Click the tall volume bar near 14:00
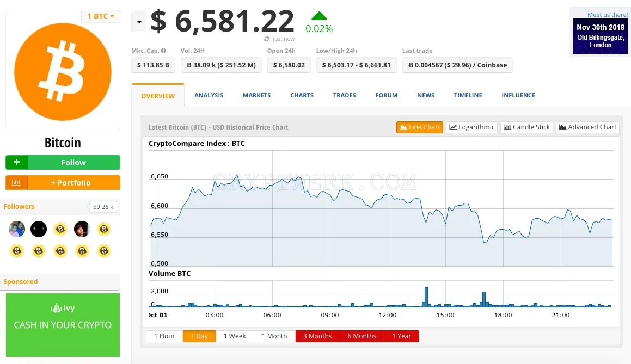 426,297
